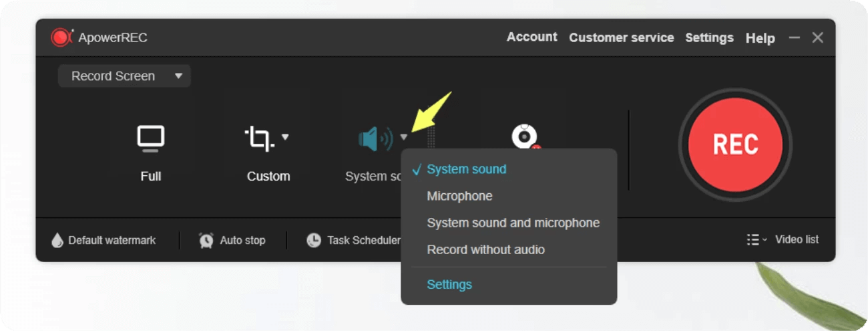Viewport: 868px width, 331px height.
Task: Start recording with the REC button
Action: coord(735,145)
